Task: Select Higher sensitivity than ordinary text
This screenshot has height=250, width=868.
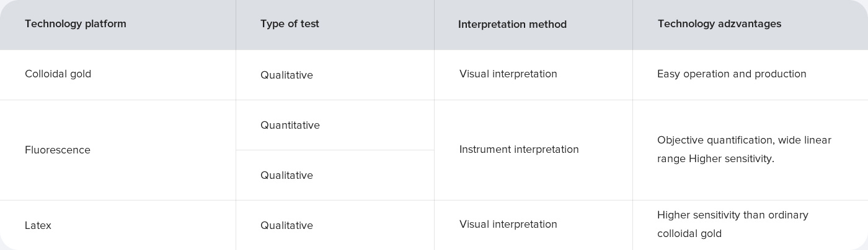Action: 733,215
